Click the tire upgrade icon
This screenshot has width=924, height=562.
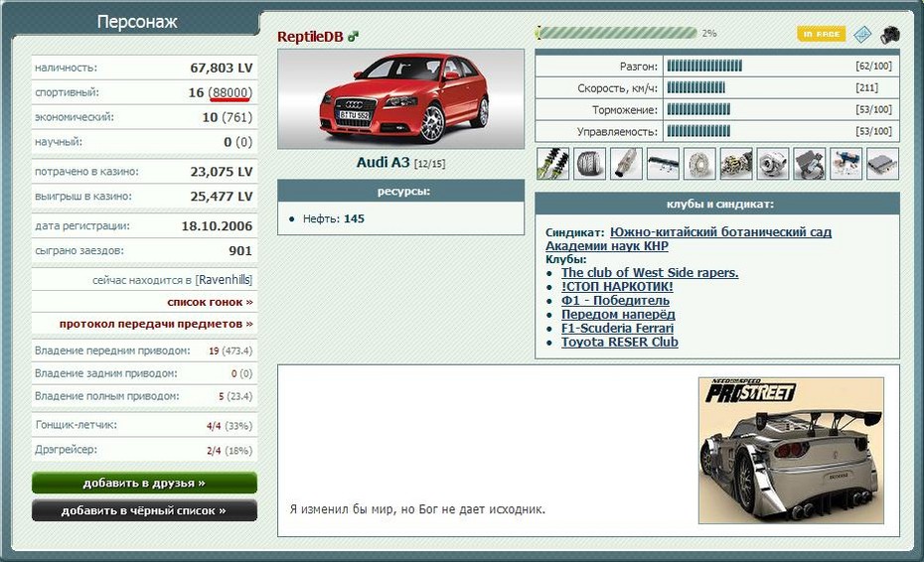click(x=590, y=163)
